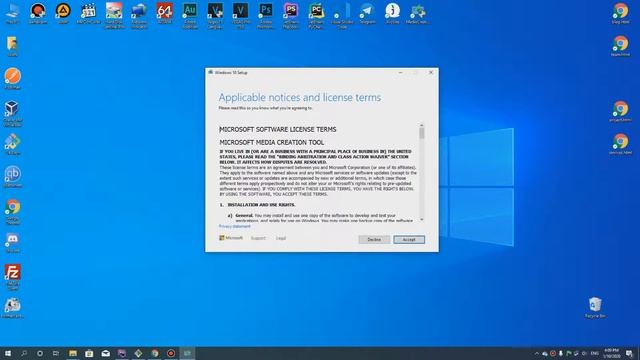Show hidden system tray icons
The height and width of the screenshot is (360, 640).
[536, 353]
